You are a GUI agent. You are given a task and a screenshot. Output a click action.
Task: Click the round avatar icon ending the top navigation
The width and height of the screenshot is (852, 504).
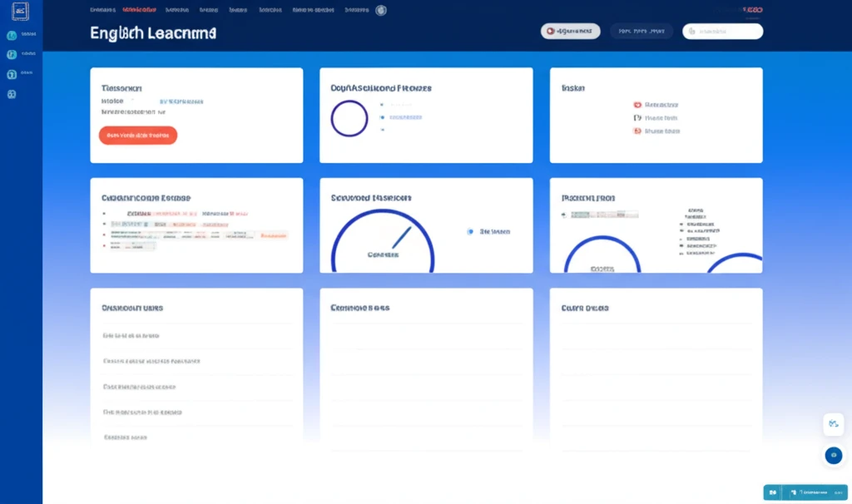pos(381,10)
